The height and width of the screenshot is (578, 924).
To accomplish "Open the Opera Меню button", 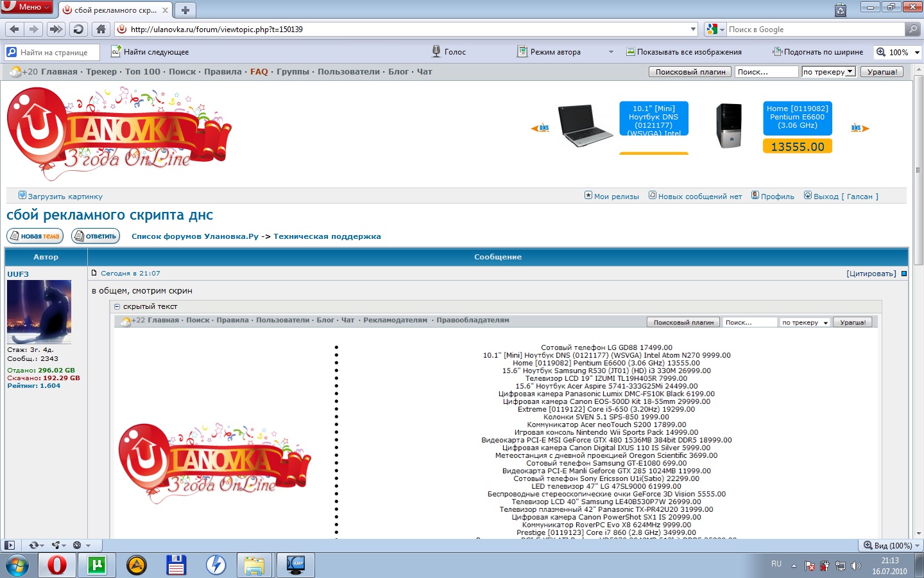I will (x=26, y=6).
